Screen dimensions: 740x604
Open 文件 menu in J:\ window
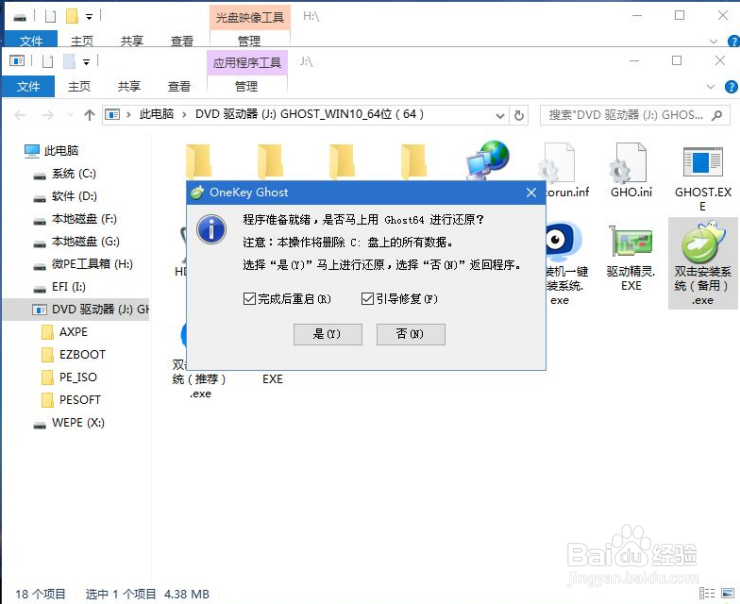[x=28, y=86]
